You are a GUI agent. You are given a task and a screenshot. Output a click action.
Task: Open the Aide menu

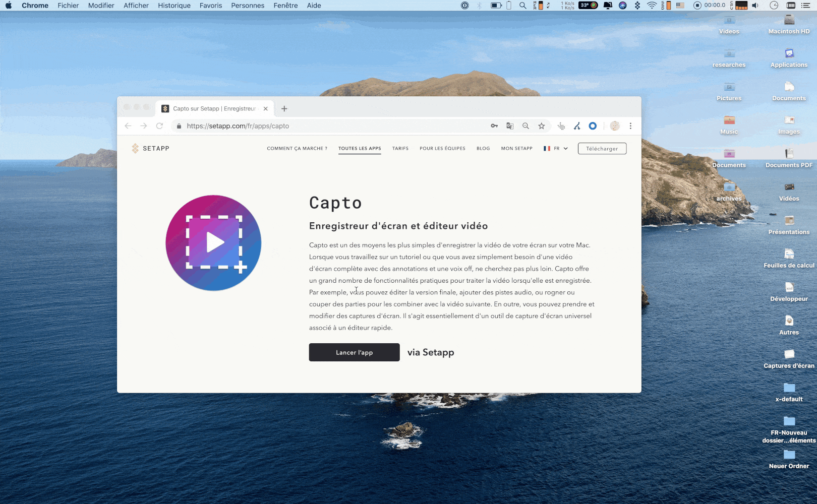click(314, 6)
